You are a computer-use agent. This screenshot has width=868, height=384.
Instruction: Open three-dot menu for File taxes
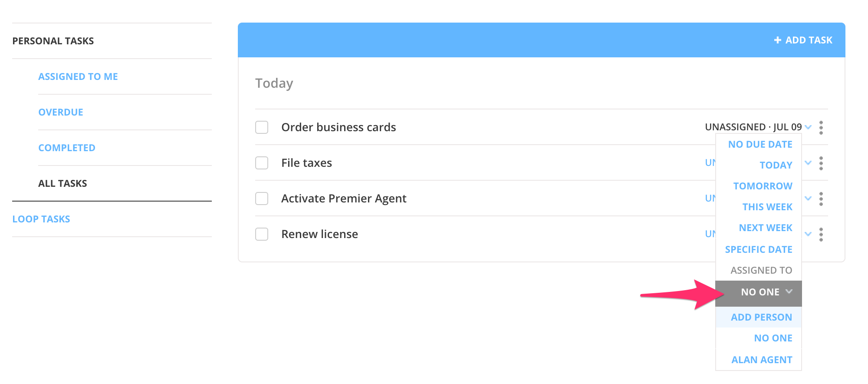[x=821, y=163]
